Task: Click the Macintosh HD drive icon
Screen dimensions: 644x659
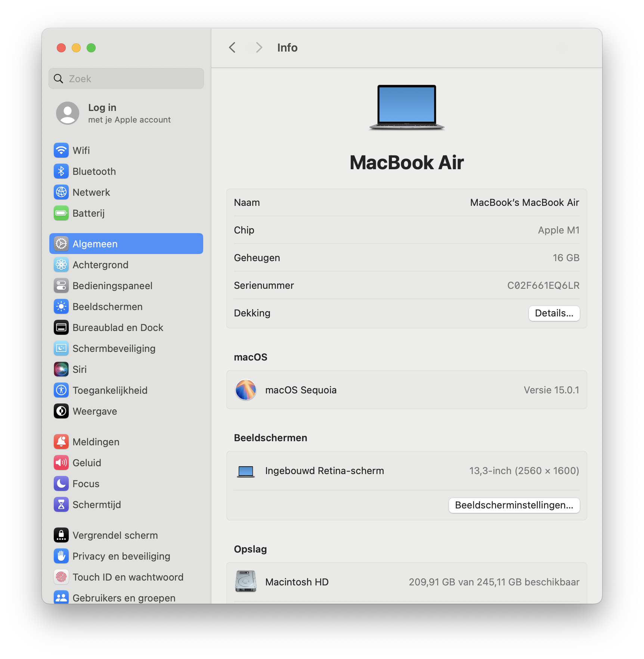Action: pos(246,581)
